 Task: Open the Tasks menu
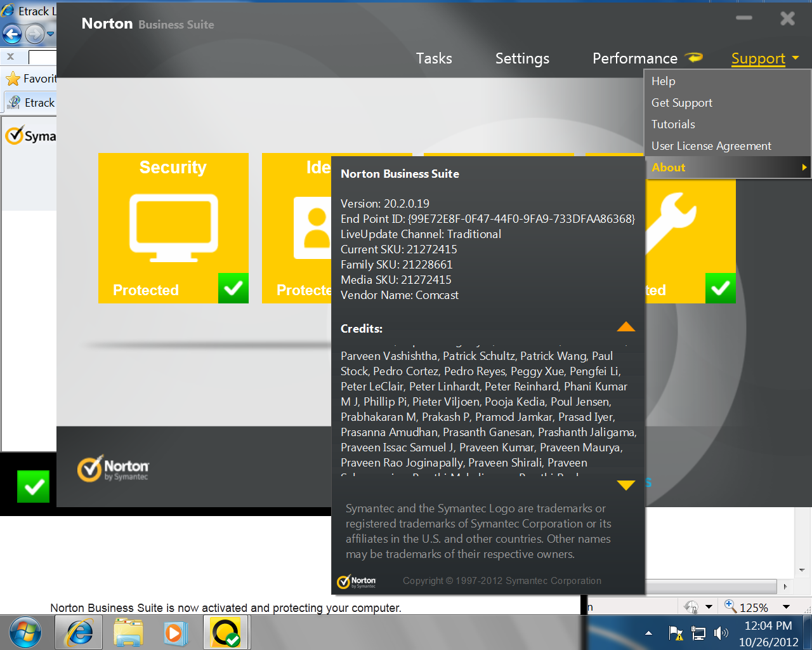coord(434,58)
